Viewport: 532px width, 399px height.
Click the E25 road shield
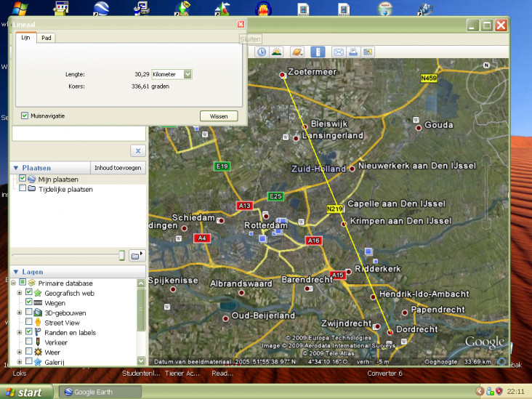[x=275, y=196]
